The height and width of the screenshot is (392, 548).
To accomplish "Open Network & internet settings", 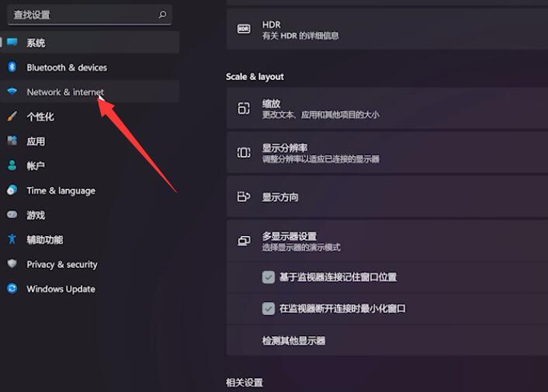I will pyautogui.click(x=89, y=92).
